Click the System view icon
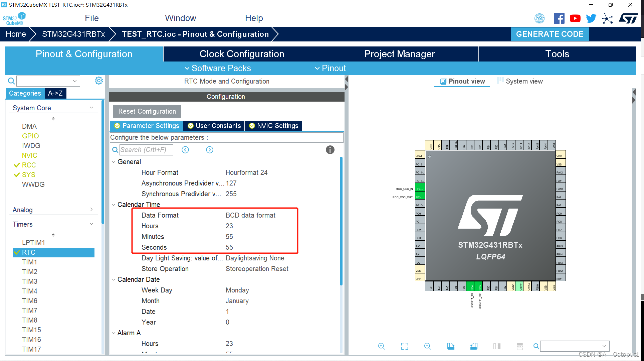 point(501,81)
